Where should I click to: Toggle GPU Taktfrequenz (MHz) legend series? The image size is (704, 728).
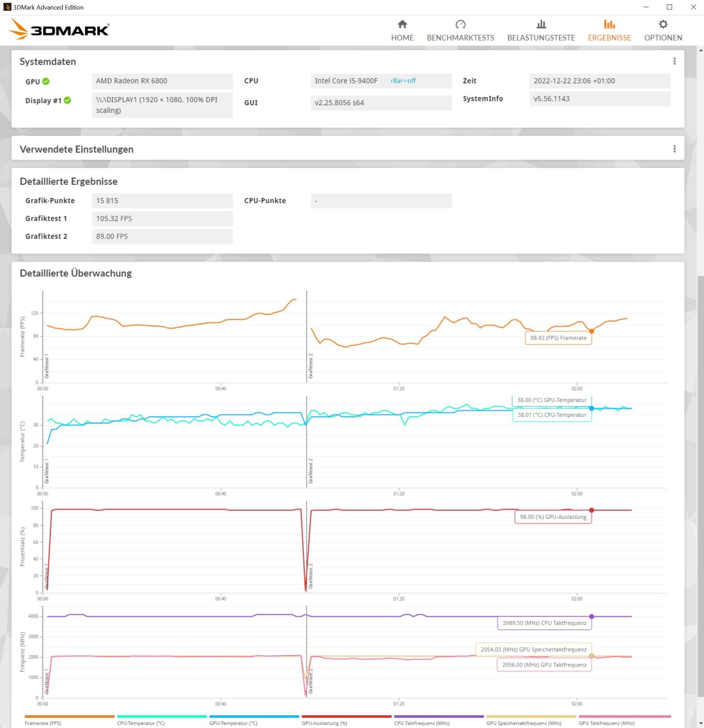click(x=625, y=721)
